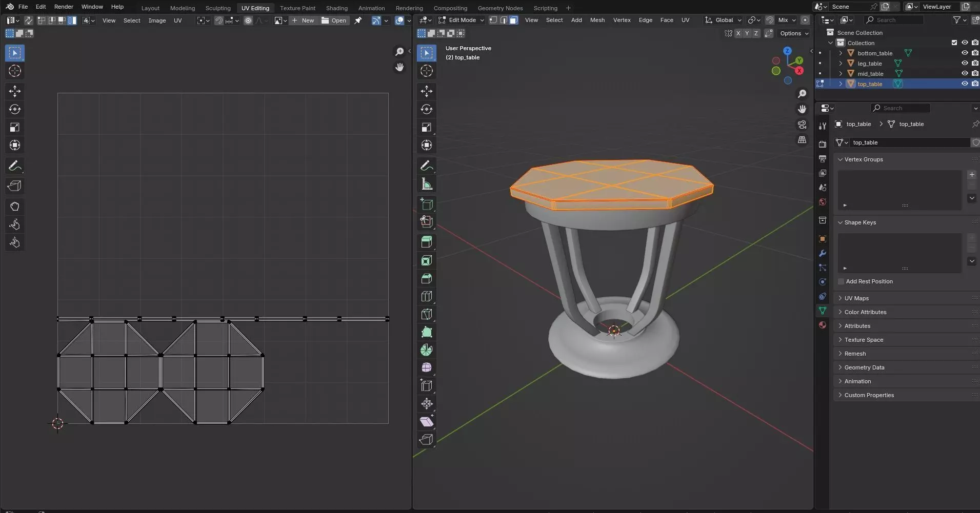Toggle Collection exclude checkbox in outliner
This screenshot has height=513, width=980.
tap(954, 43)
